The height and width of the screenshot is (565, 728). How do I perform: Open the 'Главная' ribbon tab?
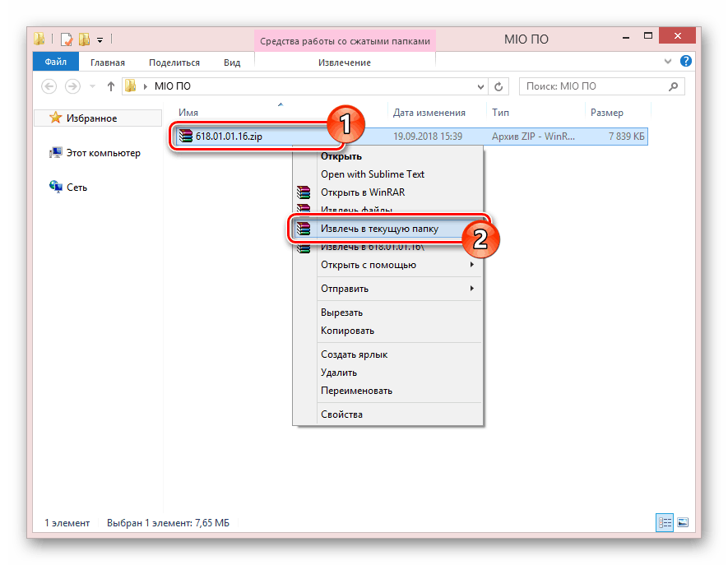pos(108,63)
